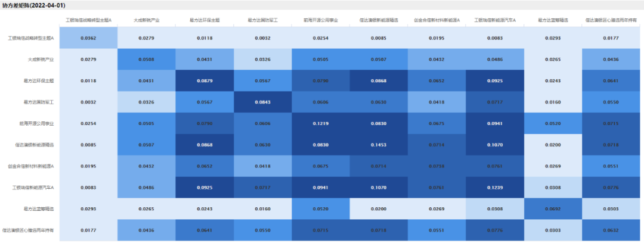The height and width of the screenshot is (243, 644).
Task: Click the diagonal cell 0.0508
Action: point(146,59)
